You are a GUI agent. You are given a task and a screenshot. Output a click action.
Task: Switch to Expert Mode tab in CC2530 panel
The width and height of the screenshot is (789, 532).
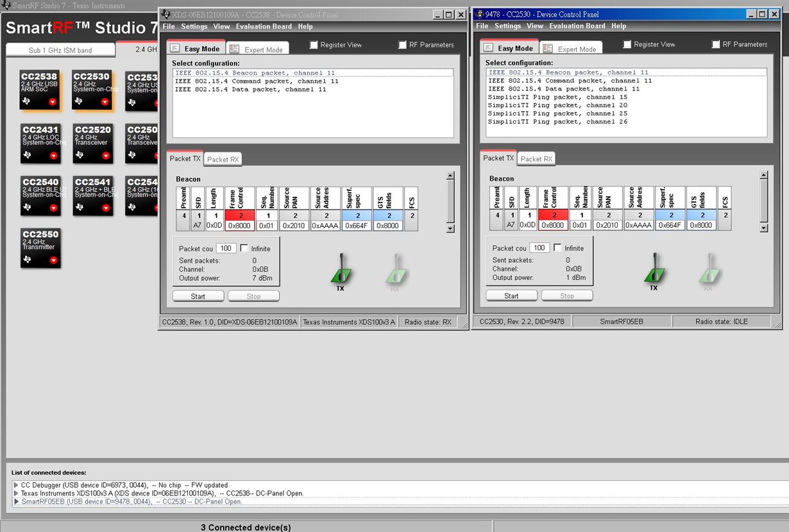pos(571,48)
